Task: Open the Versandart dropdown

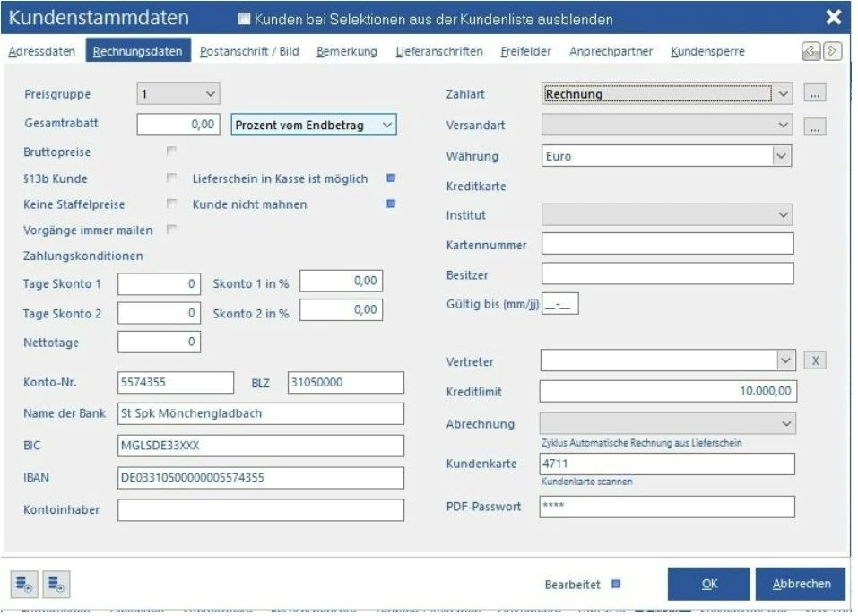Action: 667,125
